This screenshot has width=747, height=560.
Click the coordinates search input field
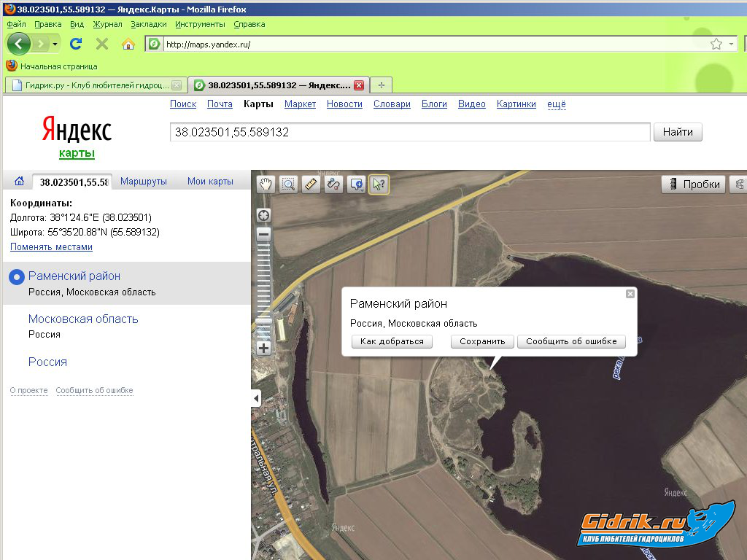[x=409, y=133]
